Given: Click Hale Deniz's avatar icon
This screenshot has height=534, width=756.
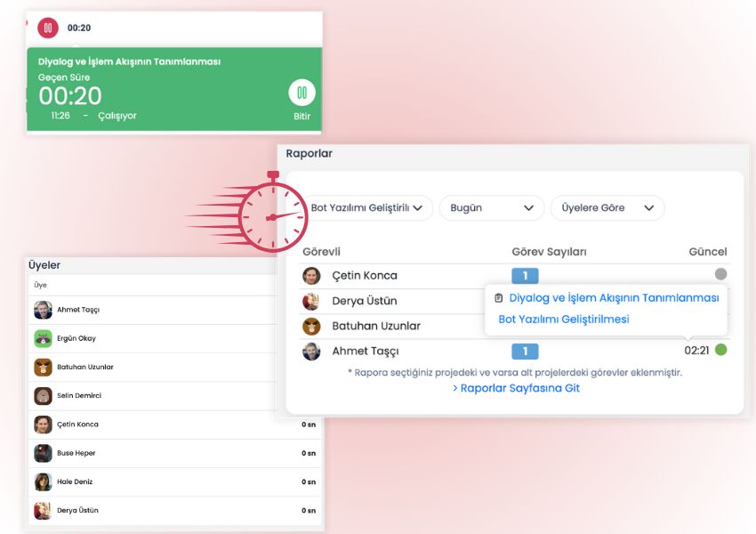Looking at the screenshot, I should pos(43,481).
